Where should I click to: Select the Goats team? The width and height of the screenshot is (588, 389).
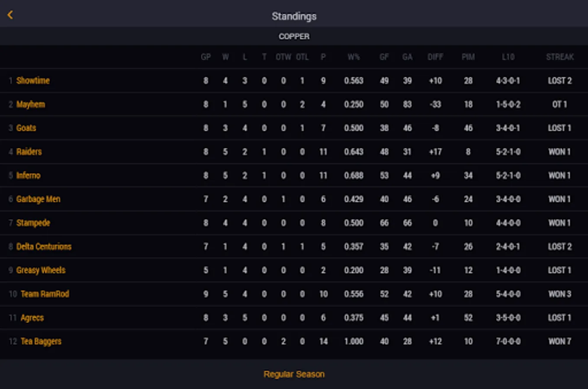26,128
